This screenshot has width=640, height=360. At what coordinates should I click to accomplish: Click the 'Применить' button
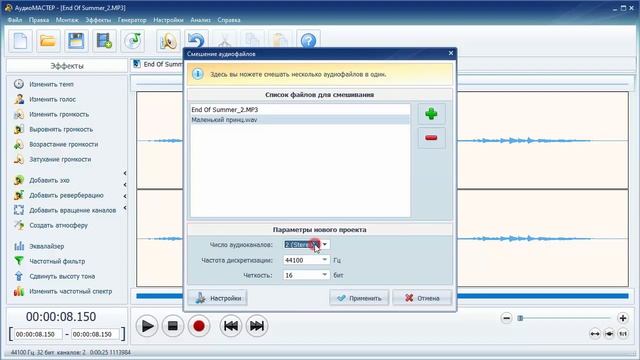click(359, 298)
